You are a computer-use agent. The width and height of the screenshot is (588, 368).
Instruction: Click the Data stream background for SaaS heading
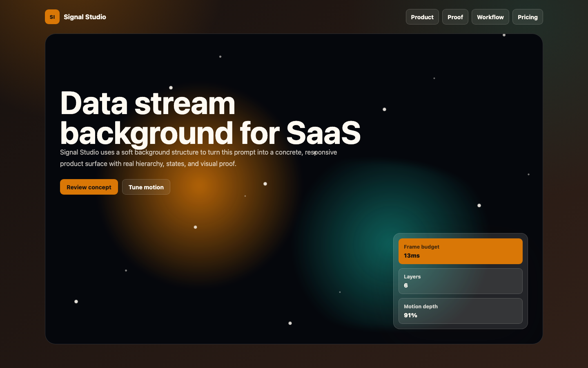point(210,118)
